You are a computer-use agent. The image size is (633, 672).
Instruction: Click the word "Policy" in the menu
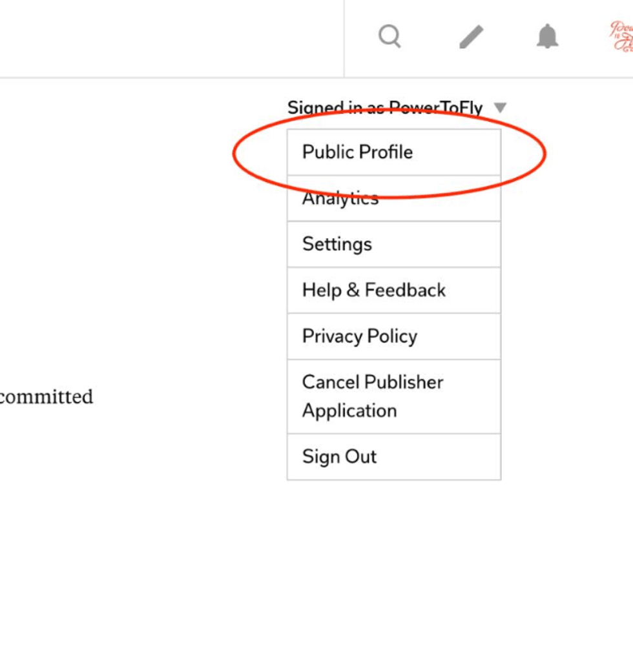pyautogui.click(x=392, y=336)
